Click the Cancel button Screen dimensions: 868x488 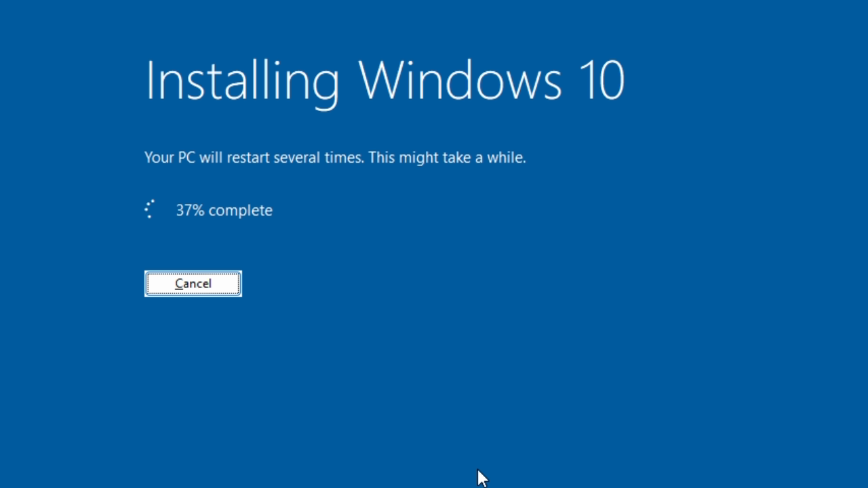[193, 284]
